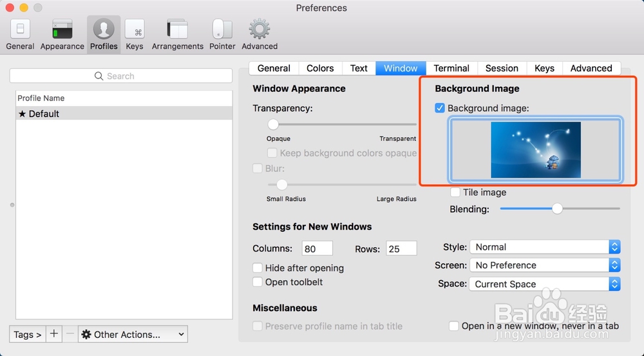Click the magnifier icon in search box

99,76
